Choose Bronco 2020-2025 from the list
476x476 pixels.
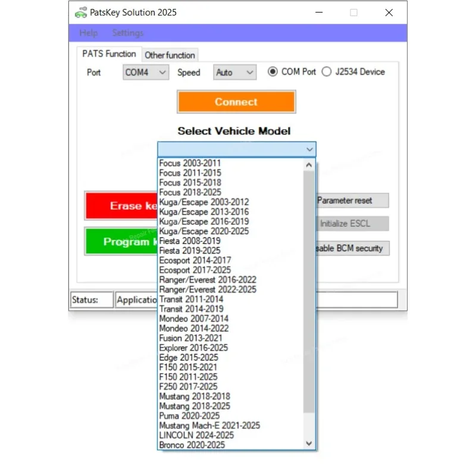pos(231,445)
